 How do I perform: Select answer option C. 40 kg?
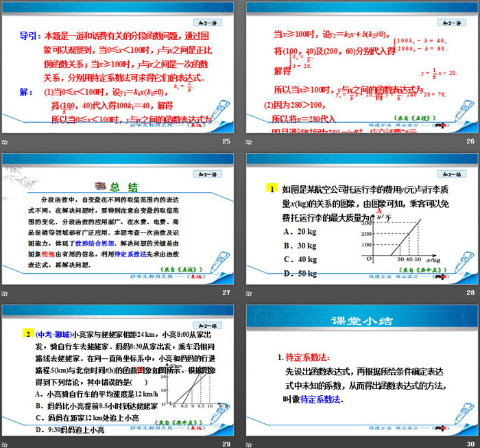300,259
